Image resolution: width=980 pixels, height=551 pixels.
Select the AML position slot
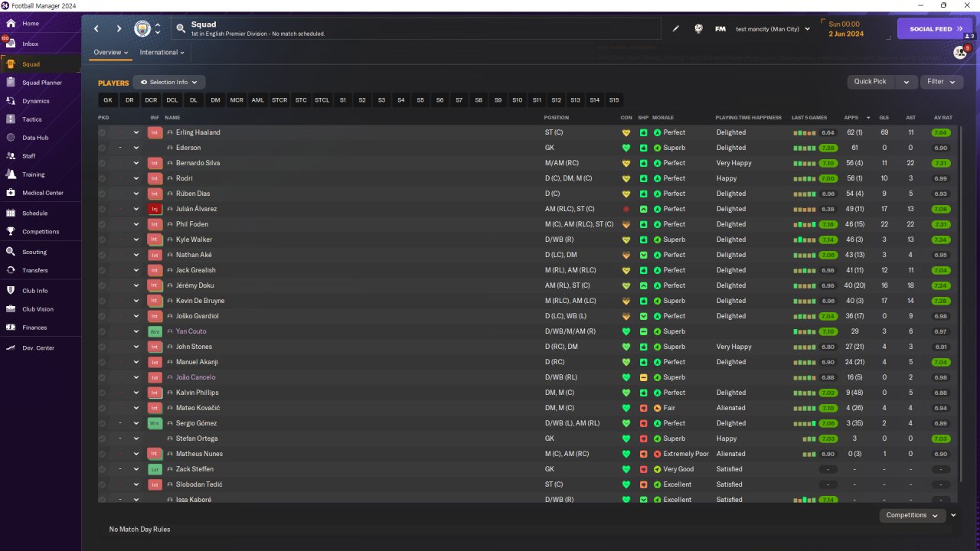point(258,100)
